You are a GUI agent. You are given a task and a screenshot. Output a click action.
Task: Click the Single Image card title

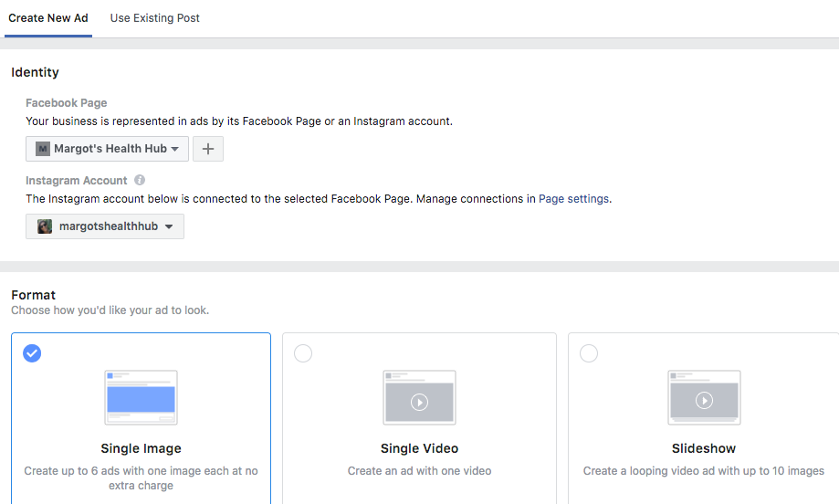click(x=142, y=448)
